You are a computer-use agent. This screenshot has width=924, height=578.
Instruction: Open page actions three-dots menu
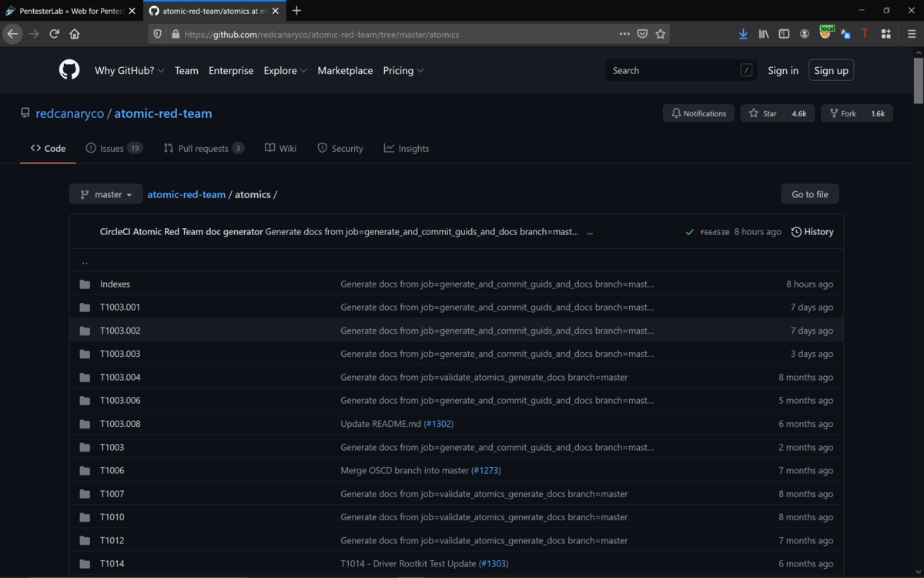[x=624, y=34]
